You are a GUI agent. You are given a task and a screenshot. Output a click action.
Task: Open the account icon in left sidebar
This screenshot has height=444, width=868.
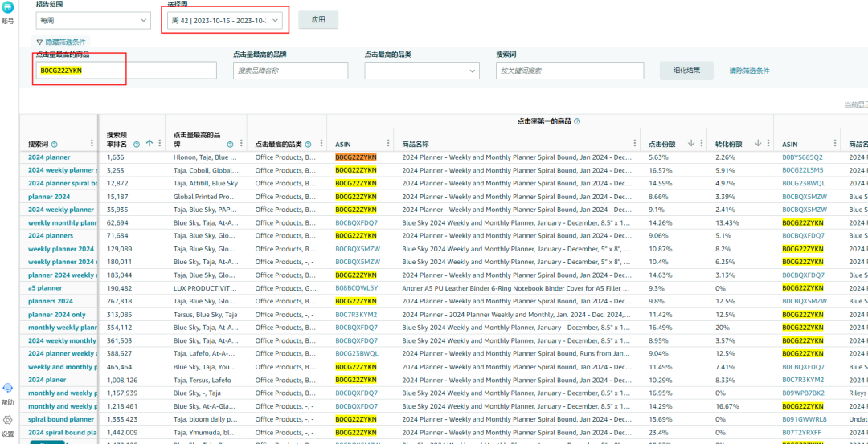pos(7,8)
